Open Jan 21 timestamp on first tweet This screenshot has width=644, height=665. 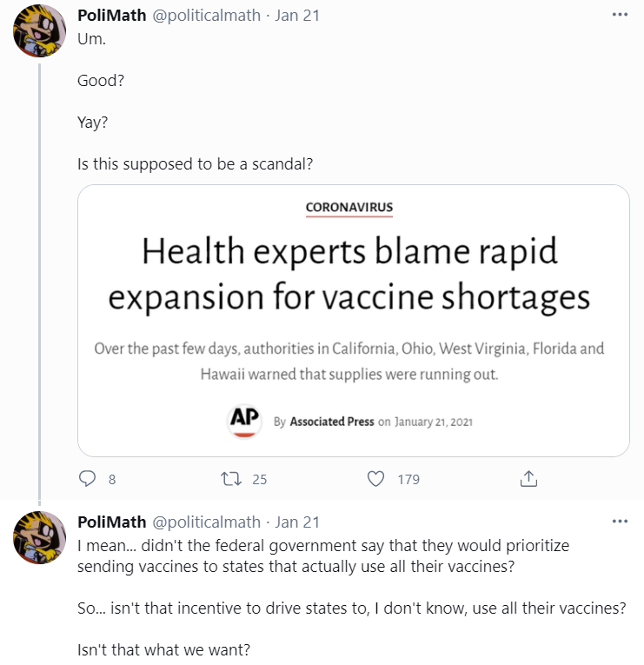coord(297,17)
